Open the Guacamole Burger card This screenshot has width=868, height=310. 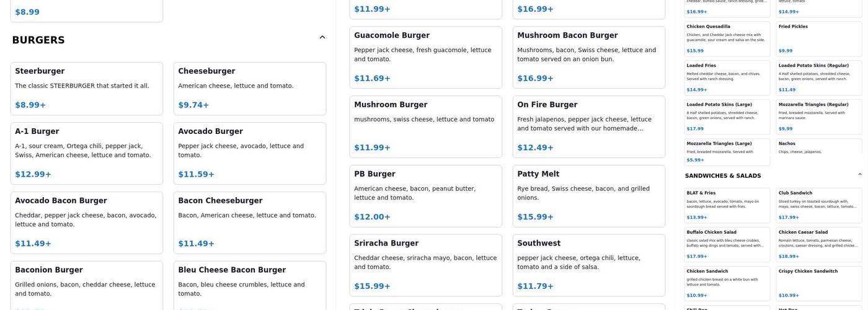point(425,57)
